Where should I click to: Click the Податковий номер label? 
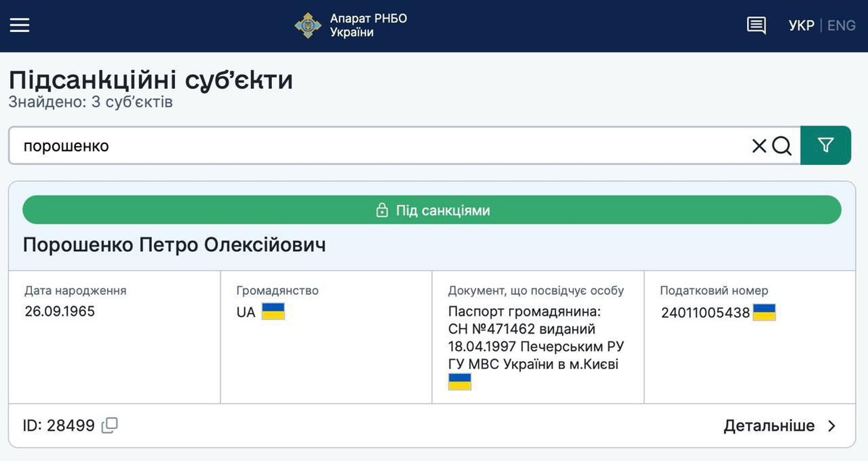714,290
